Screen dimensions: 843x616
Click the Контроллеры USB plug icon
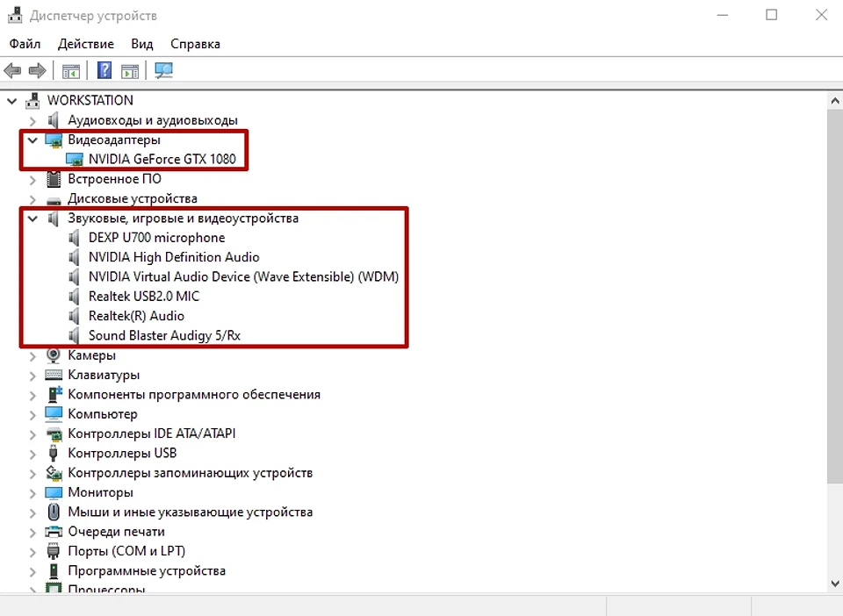(54, 454)
